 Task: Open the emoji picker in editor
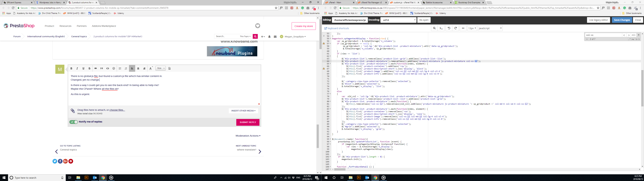tap(114, 68)
